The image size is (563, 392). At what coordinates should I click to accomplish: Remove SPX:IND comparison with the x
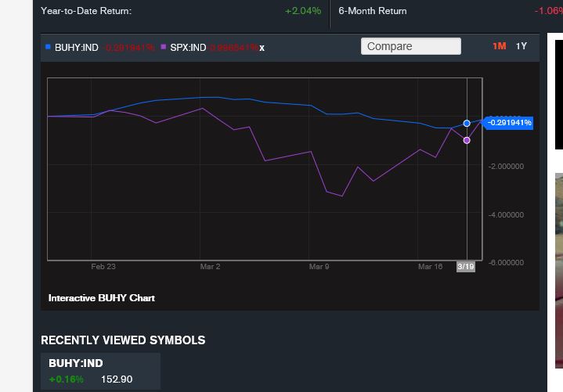tap(262, 48)
